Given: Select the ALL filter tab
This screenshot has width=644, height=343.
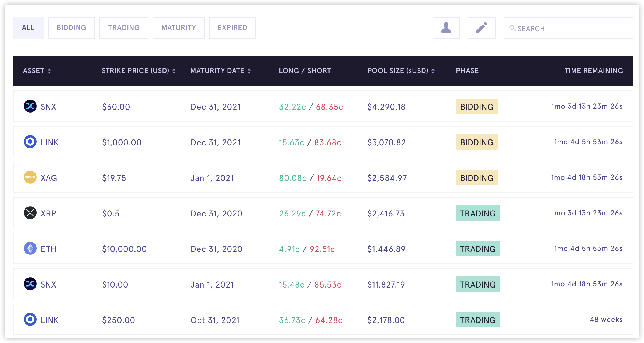Looking at the screenshot, I should [28, 28].
